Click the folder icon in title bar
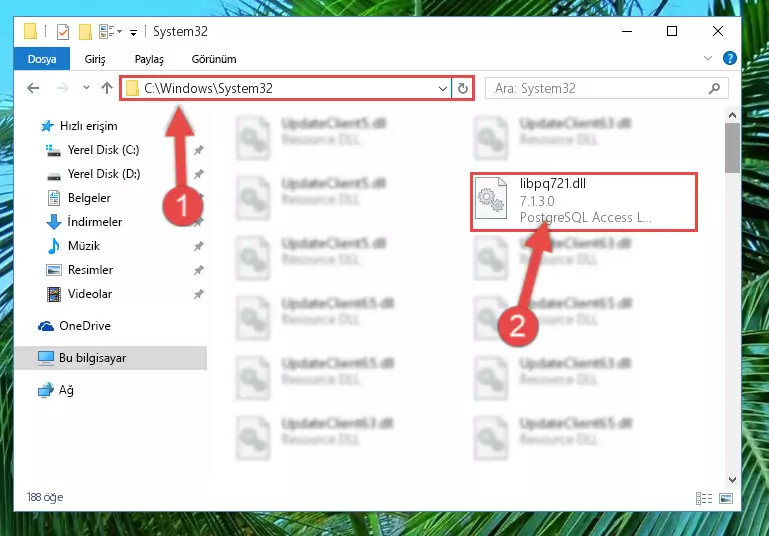Screen dimensions: 769x536 pos(30,31)
